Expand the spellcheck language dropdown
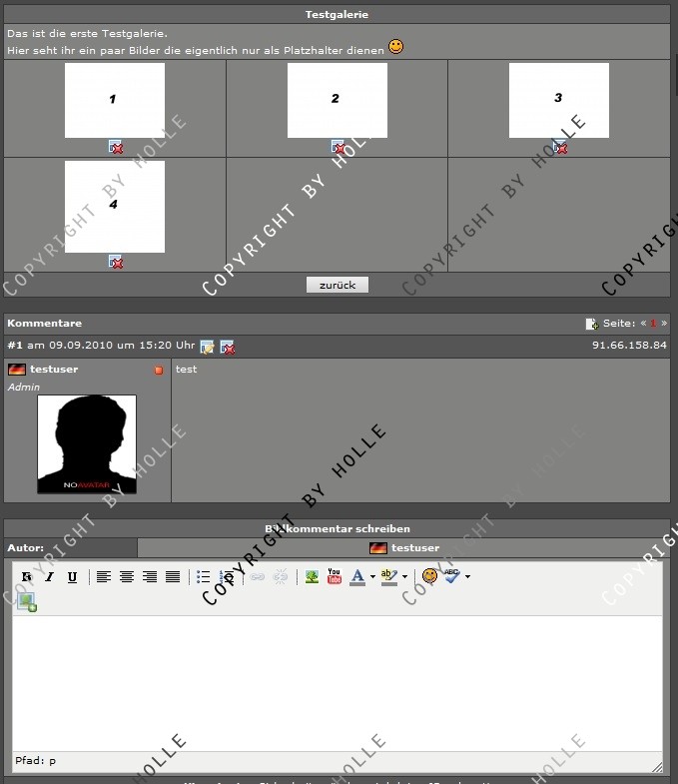678x784 pixels. coord(467,576)
